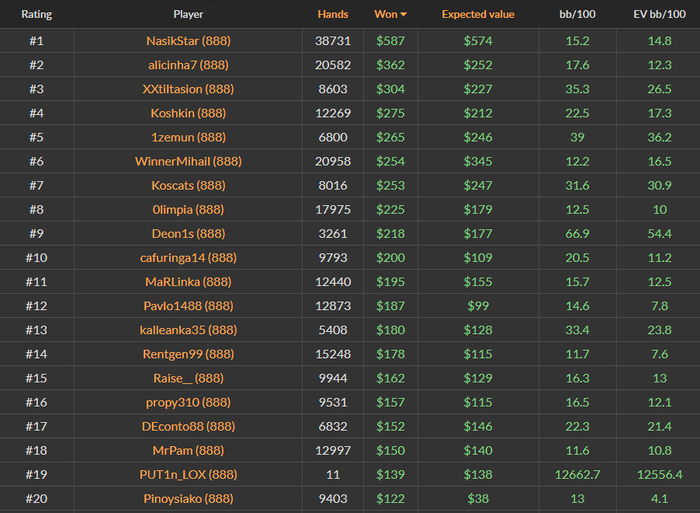This screenshot has width=700, height=513.
Task: Select rating cell #13
Action: tap(37, 330)
